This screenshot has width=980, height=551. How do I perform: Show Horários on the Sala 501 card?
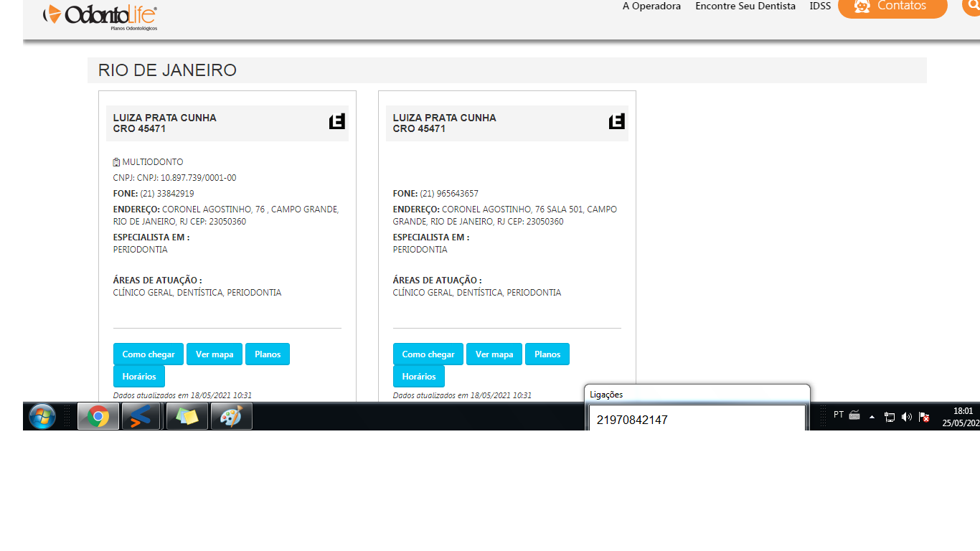[419, 377]
